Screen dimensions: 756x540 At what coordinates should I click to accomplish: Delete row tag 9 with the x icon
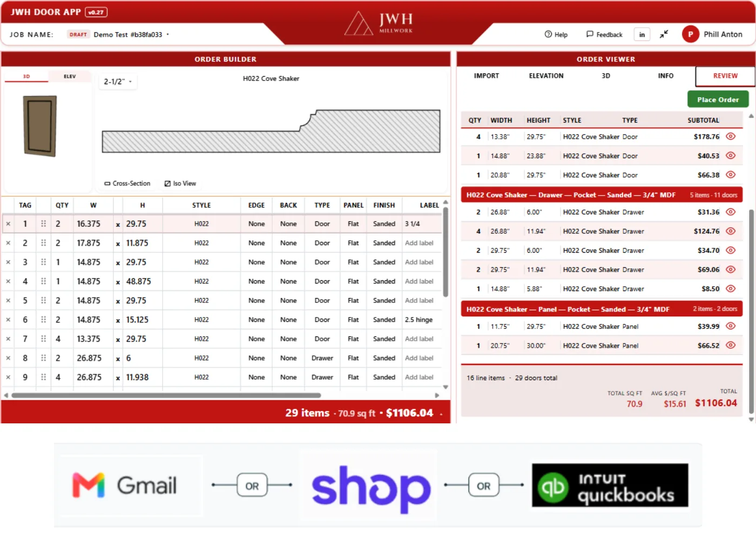tap(8, 377)
